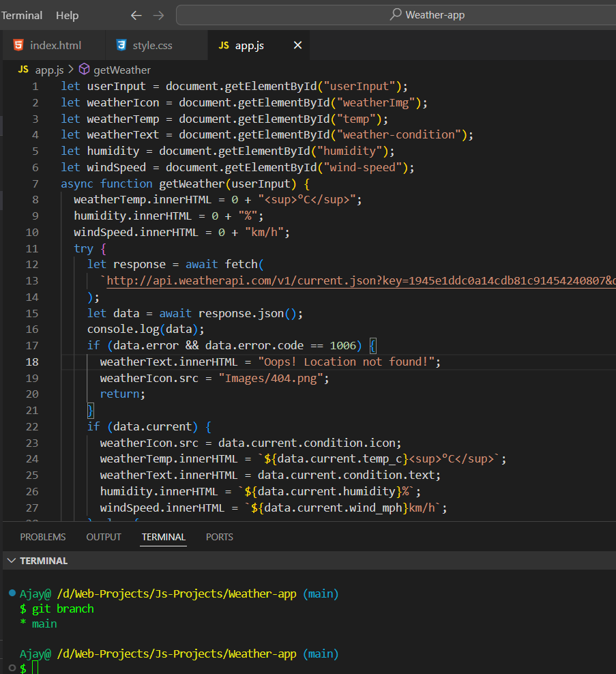
Task: Click the empty circle prompt decoration
Action: [12, 668]
